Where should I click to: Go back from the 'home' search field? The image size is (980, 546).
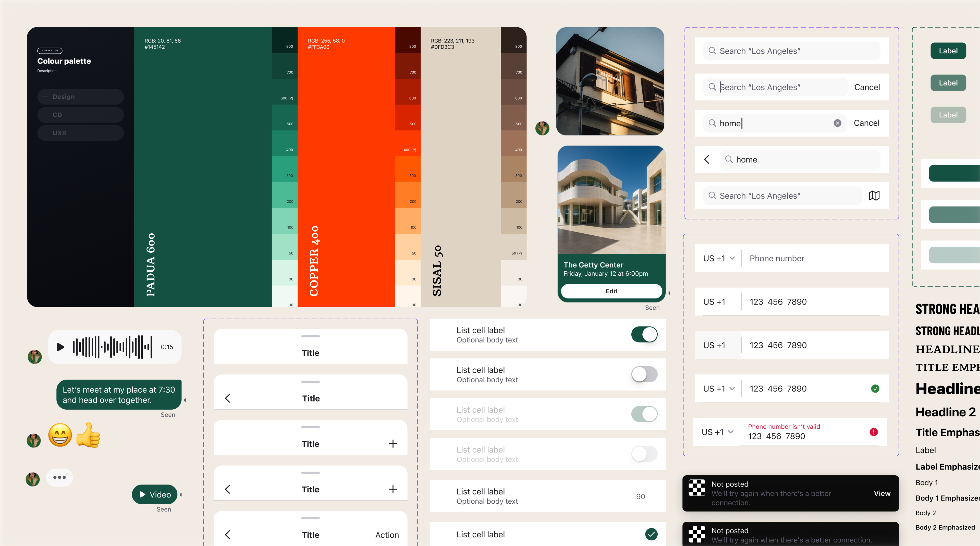(x=707, y=159)
